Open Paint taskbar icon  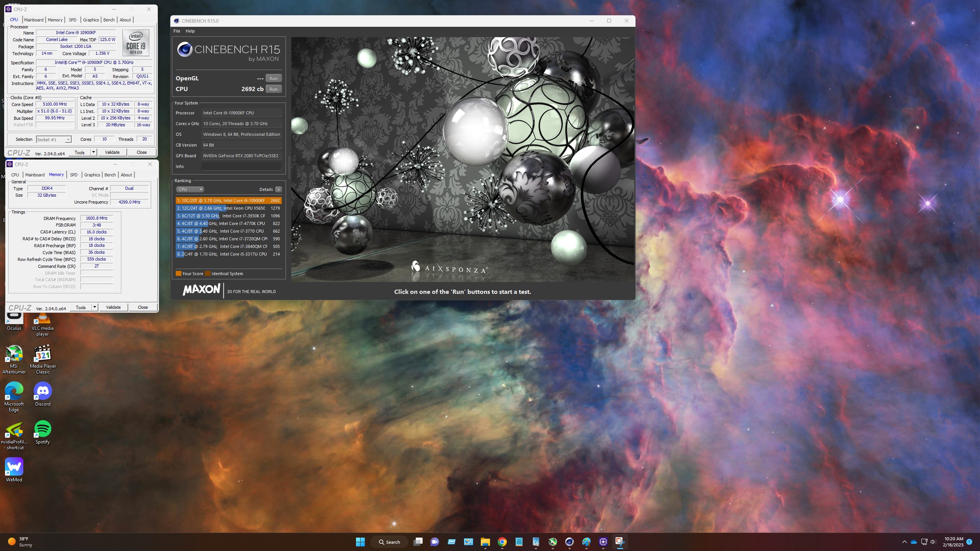(586, 542)
